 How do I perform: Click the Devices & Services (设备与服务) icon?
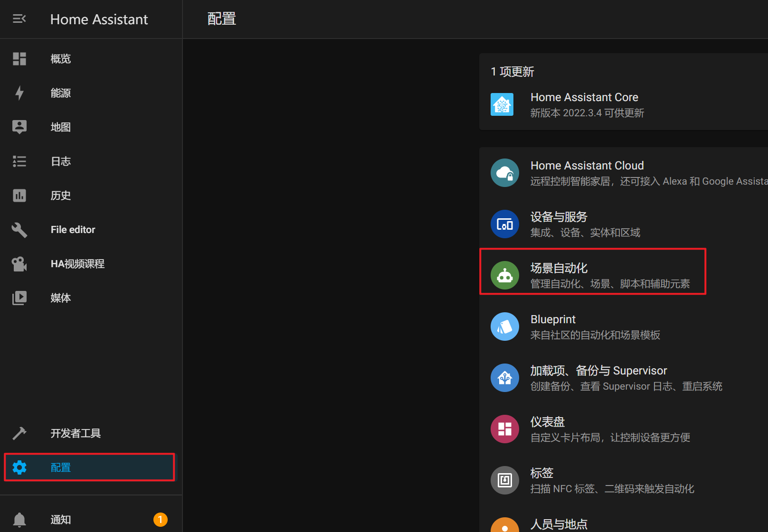[505, 224]
